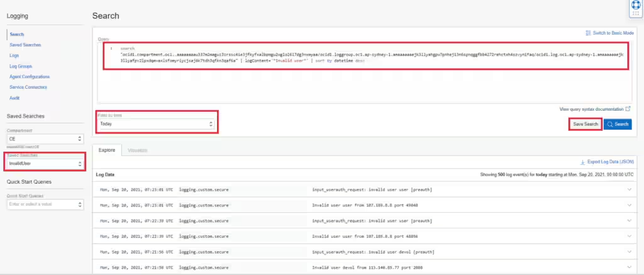Click the help lifebuoy icon
The height and width of the screenshot is (275, 644).
pyautogui.click(x=635, y=6)
